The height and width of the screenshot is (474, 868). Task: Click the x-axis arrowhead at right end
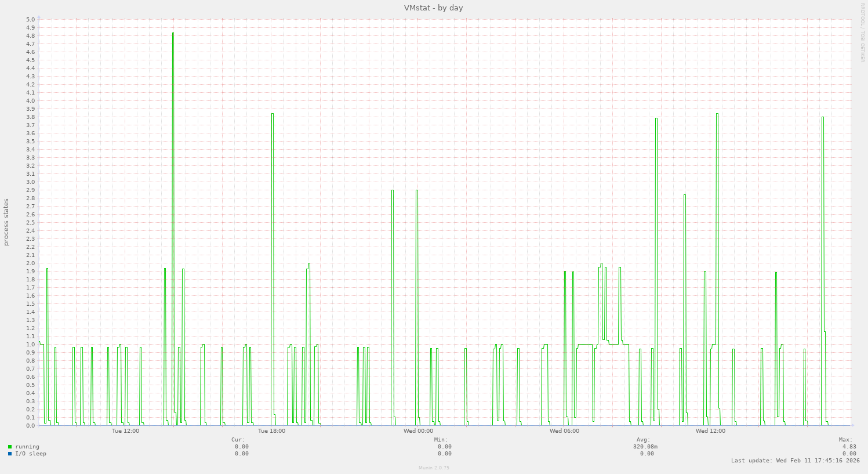pos(852,425)
